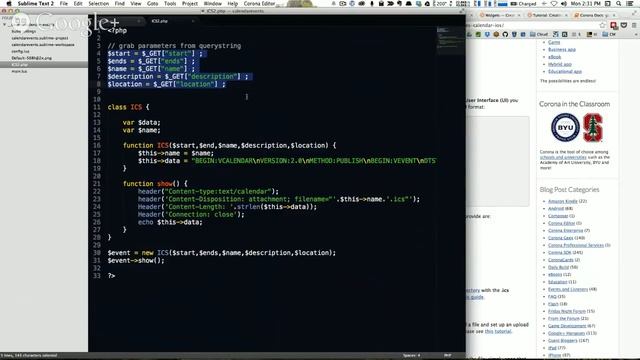Viewport: 640px width, 360px height.
Task: Click the Pocket extension icon in browser
Action: [x=624, y=25]
